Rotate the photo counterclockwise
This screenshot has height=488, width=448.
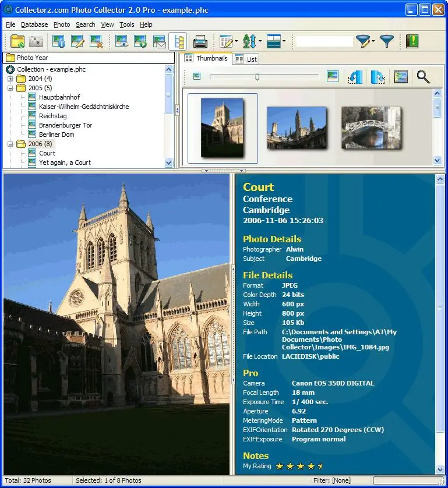(355, 77)
